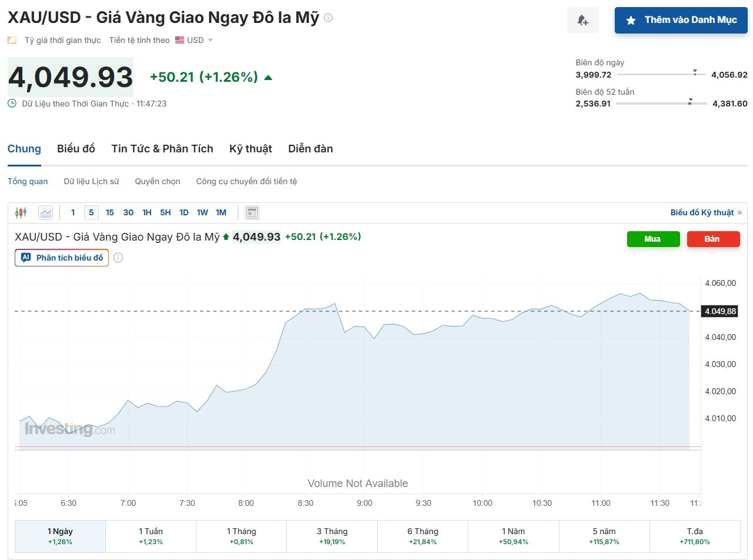The image size is (753, 560).
Task: Create a price alert with the bell icon
Action: [x=582, y=20]
